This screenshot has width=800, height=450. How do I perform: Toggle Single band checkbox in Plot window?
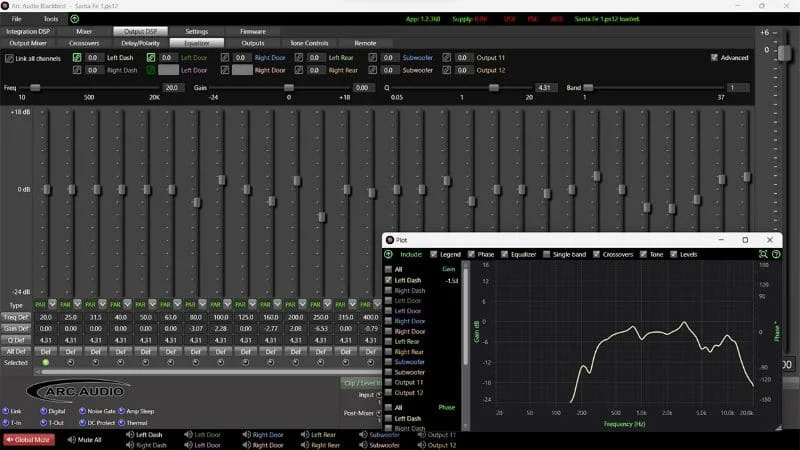point(546,254)
